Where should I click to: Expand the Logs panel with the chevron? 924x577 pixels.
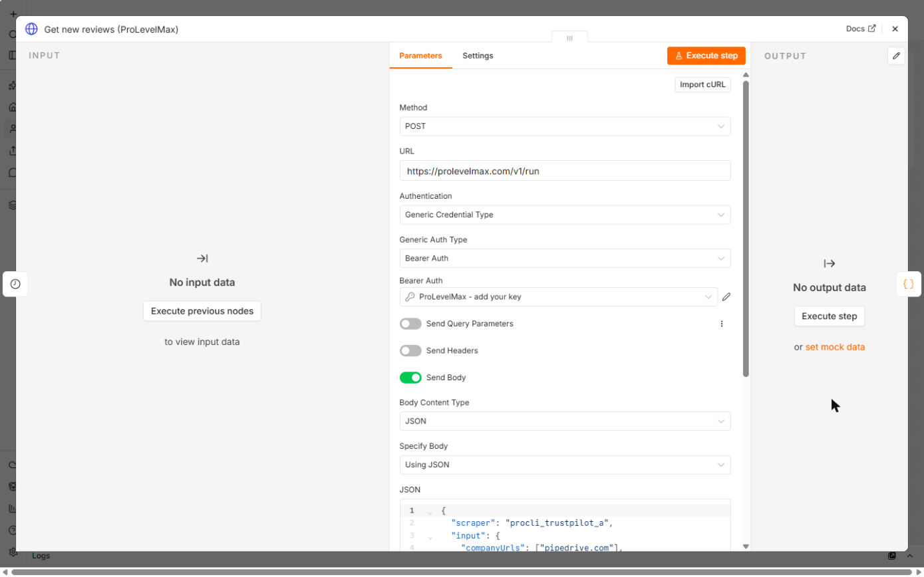click(909, 556)
